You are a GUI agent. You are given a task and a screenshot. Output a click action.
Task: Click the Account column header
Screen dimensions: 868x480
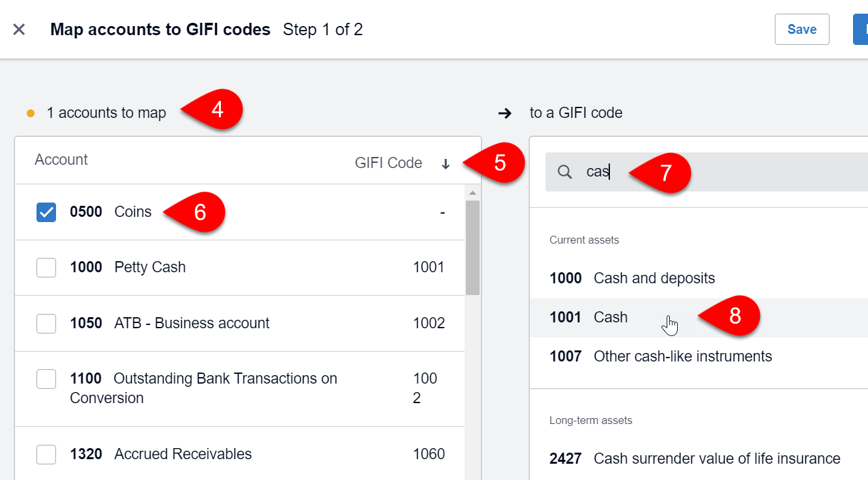(61, 160)
